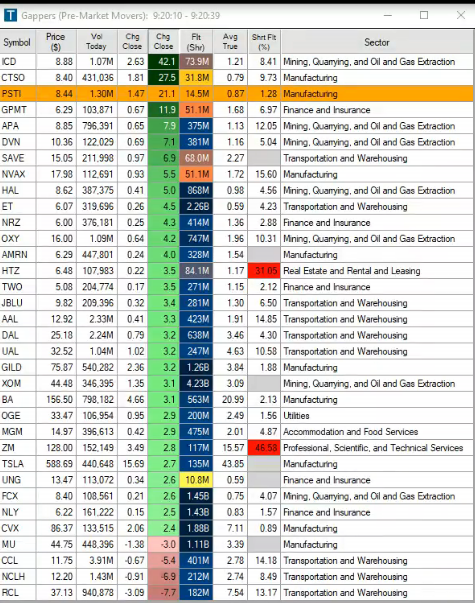Click the red 31.05 short float cell for HTZ
The image size is (475, 603).
[x=264, y=271]
